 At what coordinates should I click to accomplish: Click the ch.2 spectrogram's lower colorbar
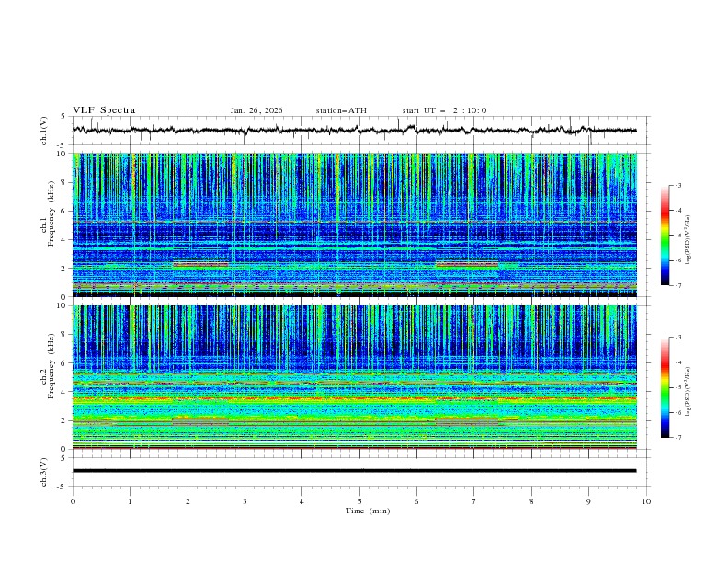pyautogui.click(x=665, y=387)
